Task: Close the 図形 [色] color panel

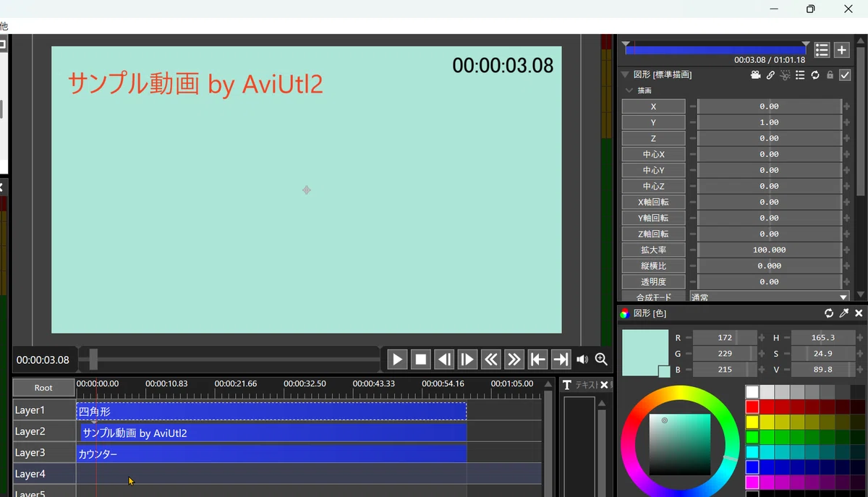Action: (859, 313)
